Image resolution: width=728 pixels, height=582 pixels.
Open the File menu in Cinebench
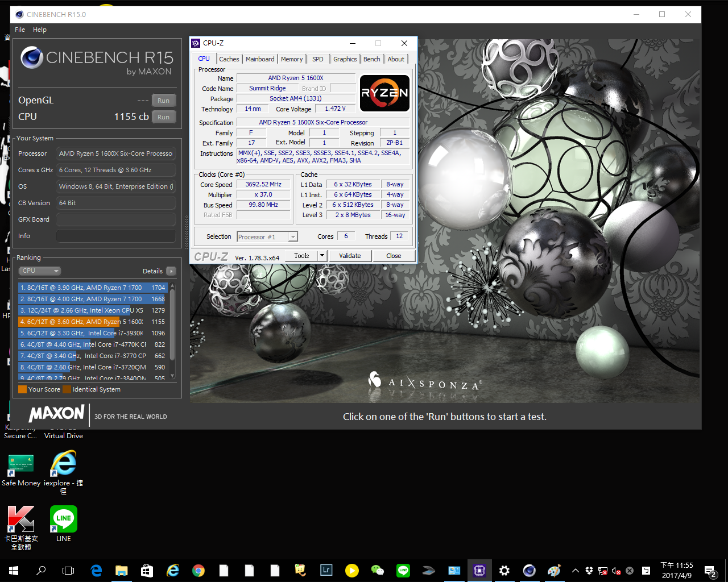[20, 30]
